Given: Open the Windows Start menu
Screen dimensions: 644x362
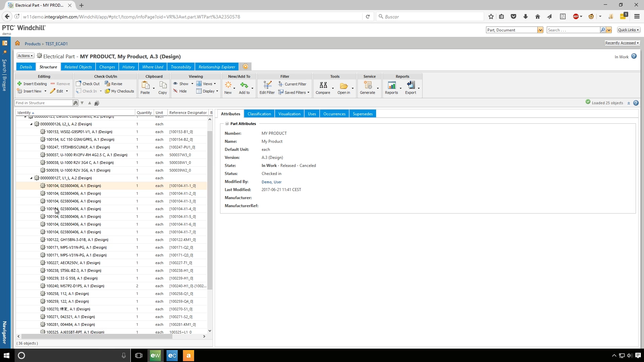Looking at the screenshot, I should [x=6, y=355].
